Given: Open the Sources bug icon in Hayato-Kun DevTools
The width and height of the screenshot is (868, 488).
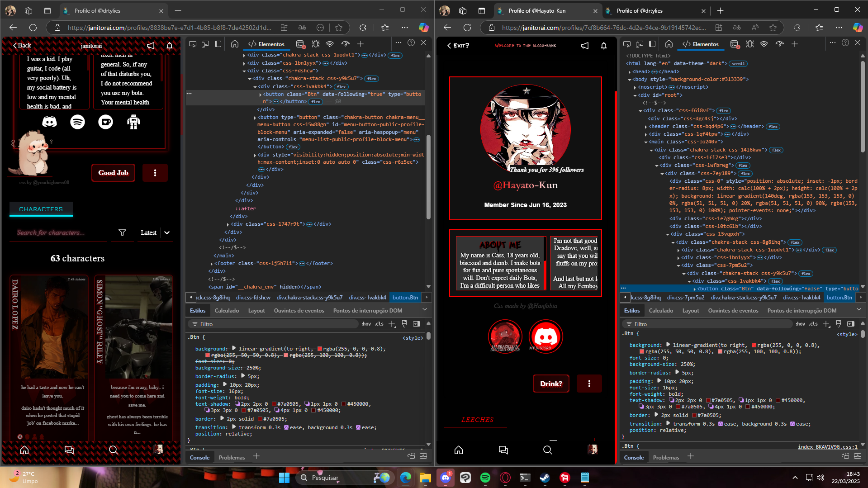Looking at the screenshot, I should click(750, 44).
